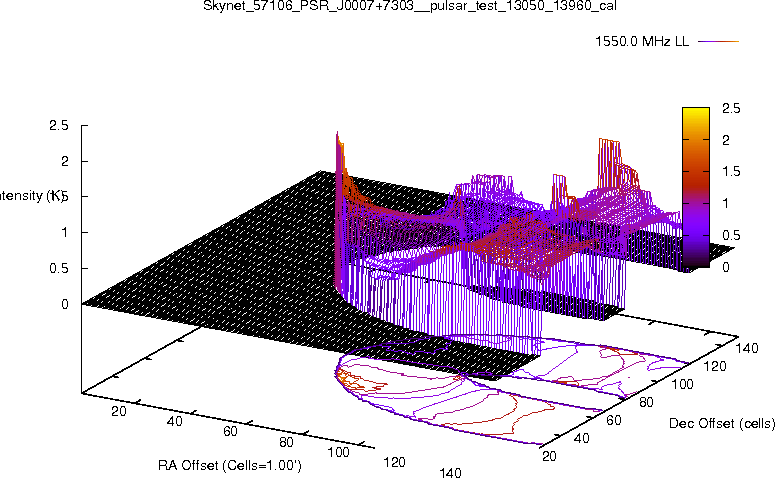Click RA Offset axis tick '80'
Screen dimensions: 775x478
(x=287, y=442)
